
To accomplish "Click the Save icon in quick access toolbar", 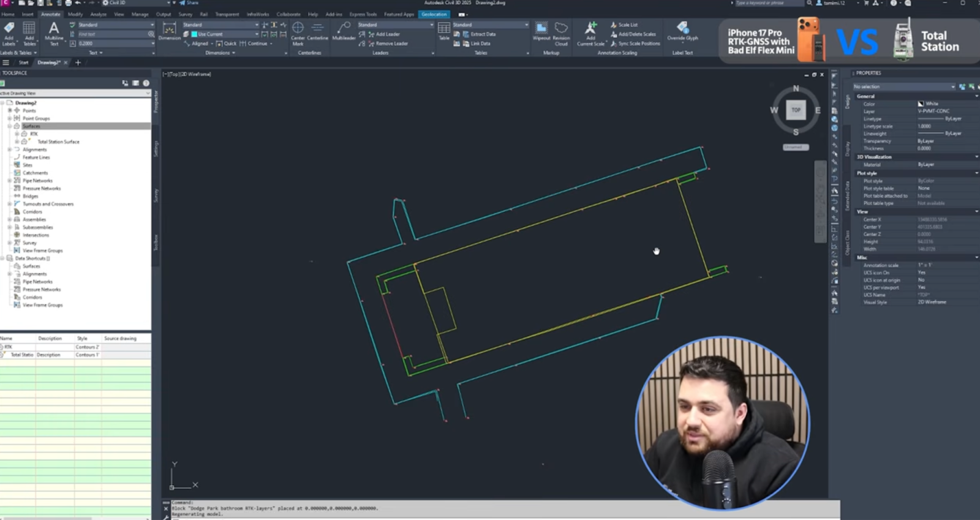I will coord(40,3).
